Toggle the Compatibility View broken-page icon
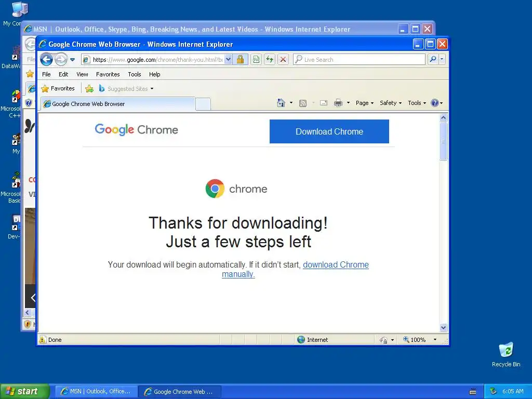The height and width of the screenshot is (399, 532). 256,60
